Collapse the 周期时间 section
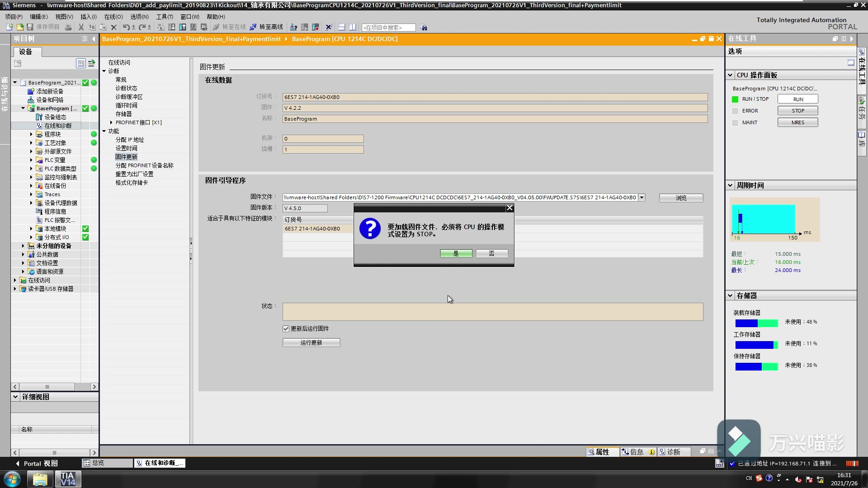 coord(730,185)
